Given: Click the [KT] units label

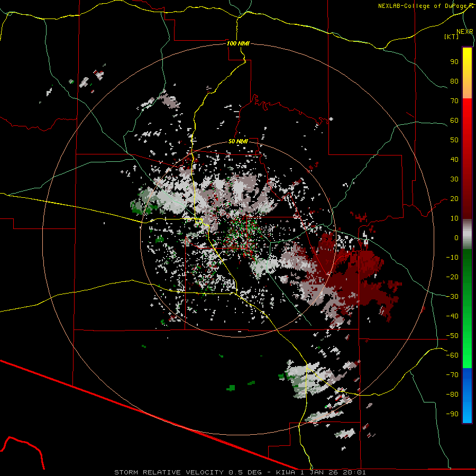Looking at the screenshot, I should coord(451,36).
